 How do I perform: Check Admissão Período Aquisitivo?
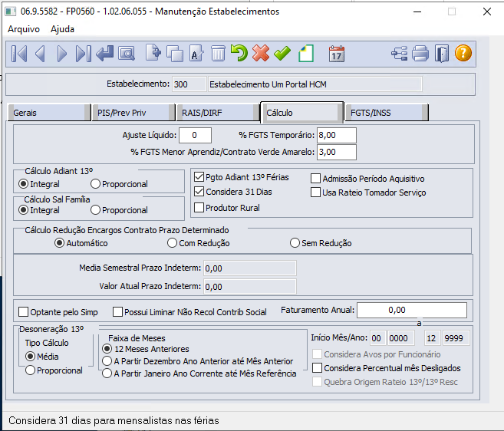(x=315, y=179)
